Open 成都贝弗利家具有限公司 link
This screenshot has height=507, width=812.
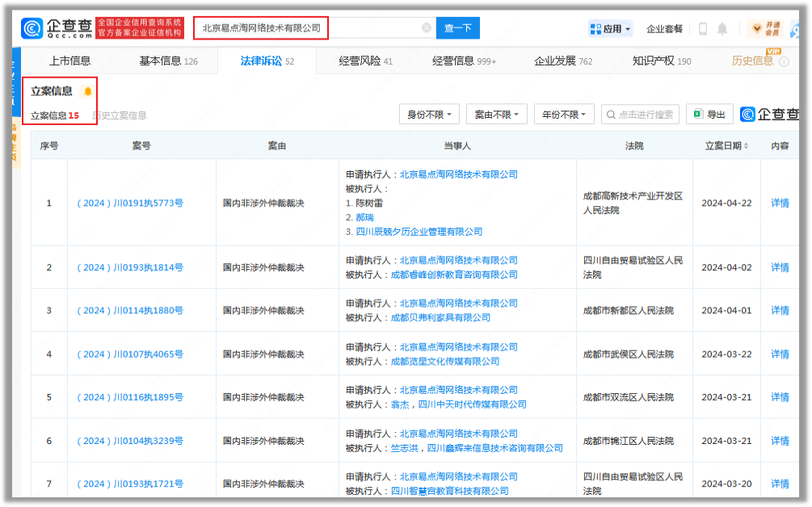pyautogui.click(x=440, y=317)
